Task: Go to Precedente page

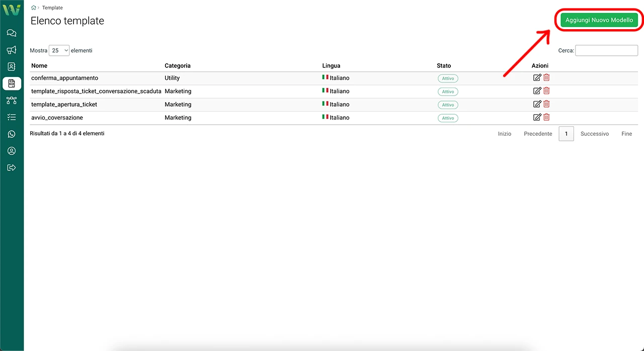Action: 538,134
